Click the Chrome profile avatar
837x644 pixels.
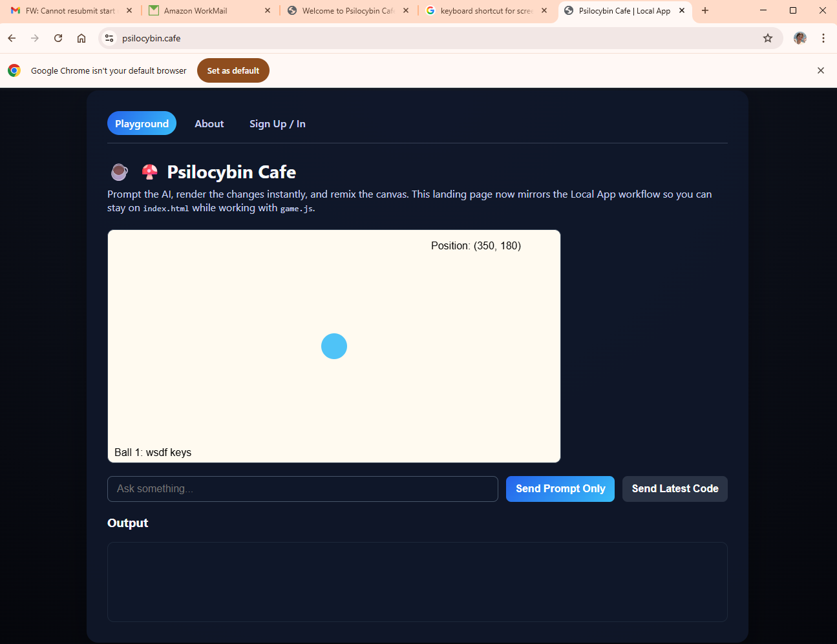click(800, 38)
